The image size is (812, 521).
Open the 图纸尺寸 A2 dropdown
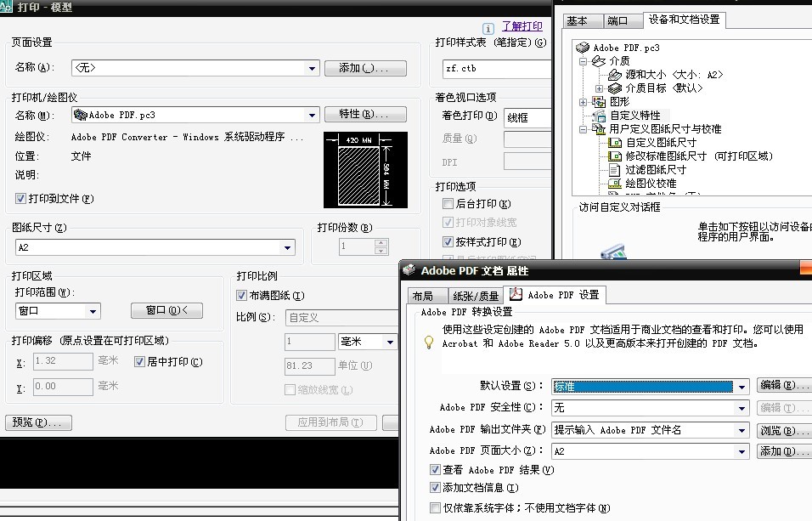point(287,248)
